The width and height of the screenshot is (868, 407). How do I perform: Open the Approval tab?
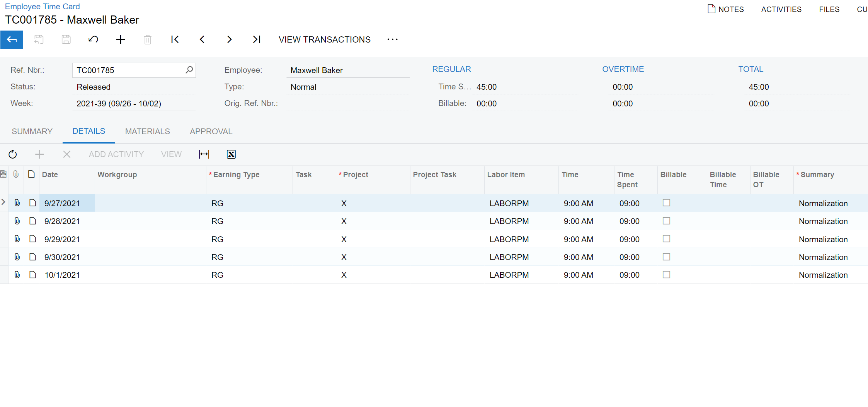click(211, 132)
